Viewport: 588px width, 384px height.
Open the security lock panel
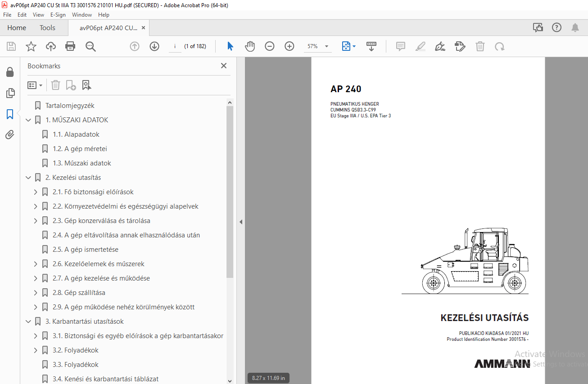point(10,72)
